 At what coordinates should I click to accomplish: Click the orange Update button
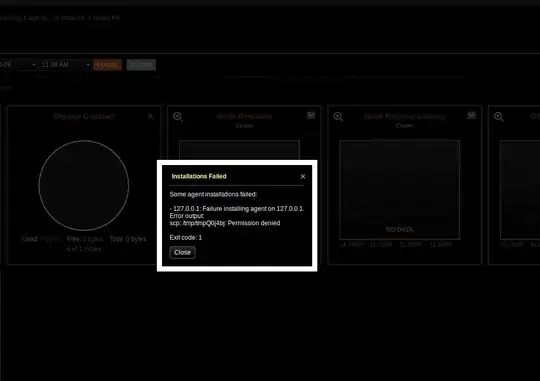click(107, 65)
